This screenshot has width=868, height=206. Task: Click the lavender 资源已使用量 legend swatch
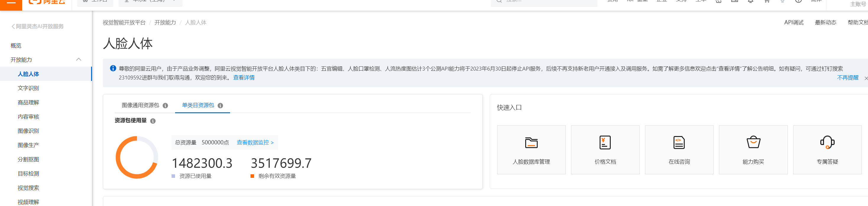tap(173, 176)
